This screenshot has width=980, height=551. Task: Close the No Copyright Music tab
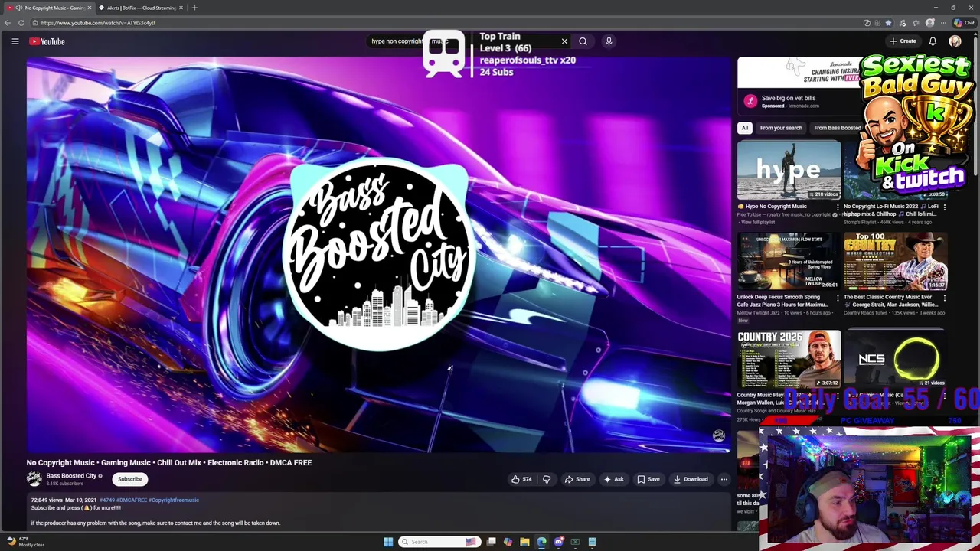[89, 8]
